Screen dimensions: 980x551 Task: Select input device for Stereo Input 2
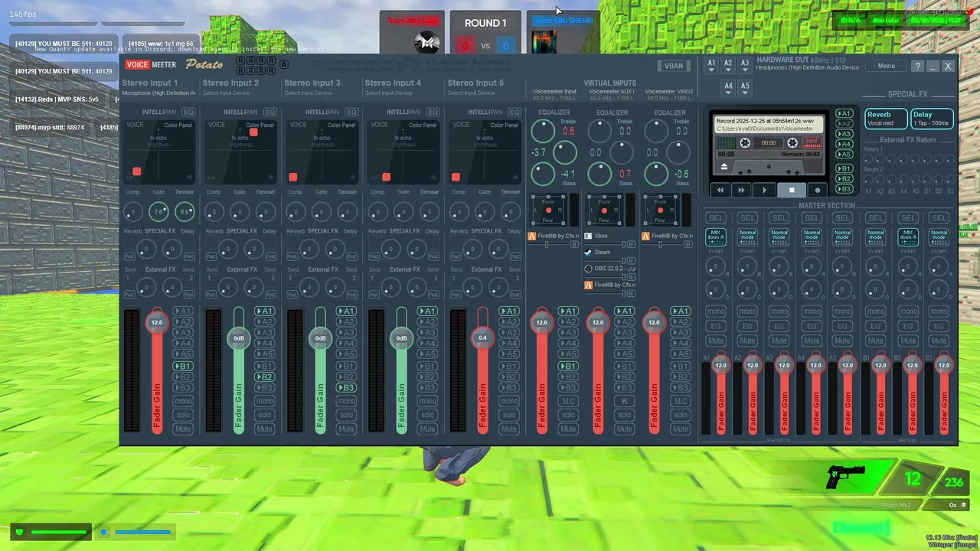(x=227, y=93)
